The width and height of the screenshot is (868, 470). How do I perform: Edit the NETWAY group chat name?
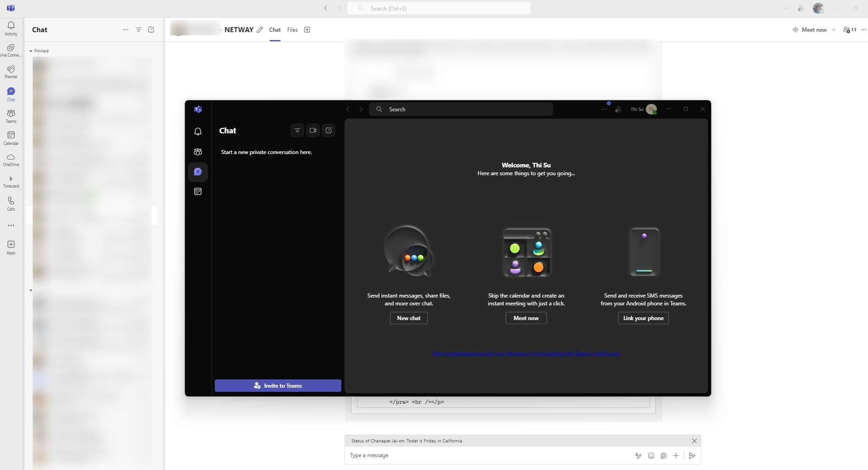click(260, 30)
